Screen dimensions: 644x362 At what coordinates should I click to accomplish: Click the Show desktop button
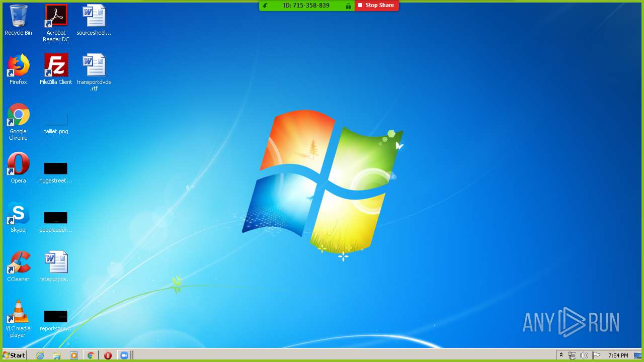pyautogui.click(x=638, y=355)
